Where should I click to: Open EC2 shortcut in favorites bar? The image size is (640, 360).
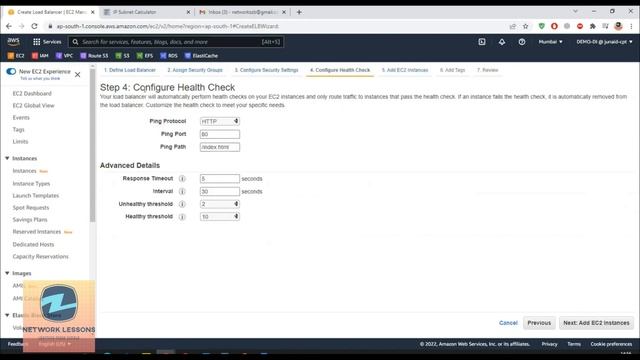(x=16, y=56)
